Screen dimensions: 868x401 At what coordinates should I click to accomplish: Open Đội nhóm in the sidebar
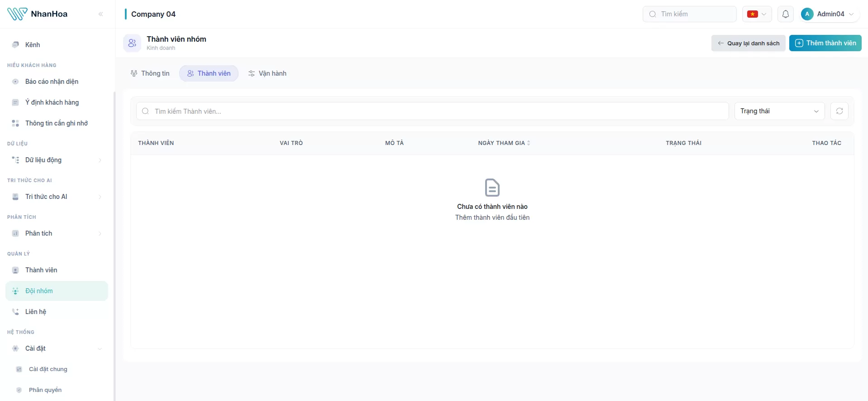tap(57, 291)
